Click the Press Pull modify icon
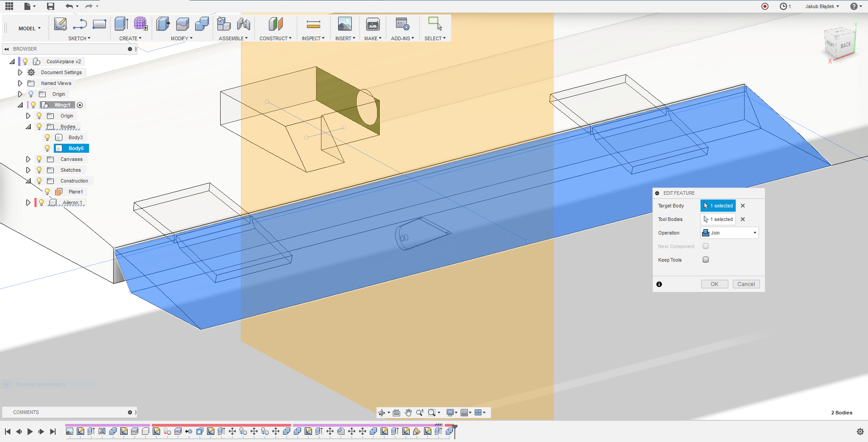 click(163, 24)
